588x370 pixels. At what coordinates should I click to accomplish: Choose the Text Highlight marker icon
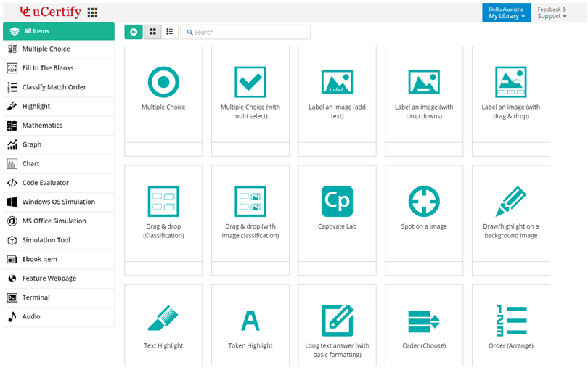pos(163,318)
